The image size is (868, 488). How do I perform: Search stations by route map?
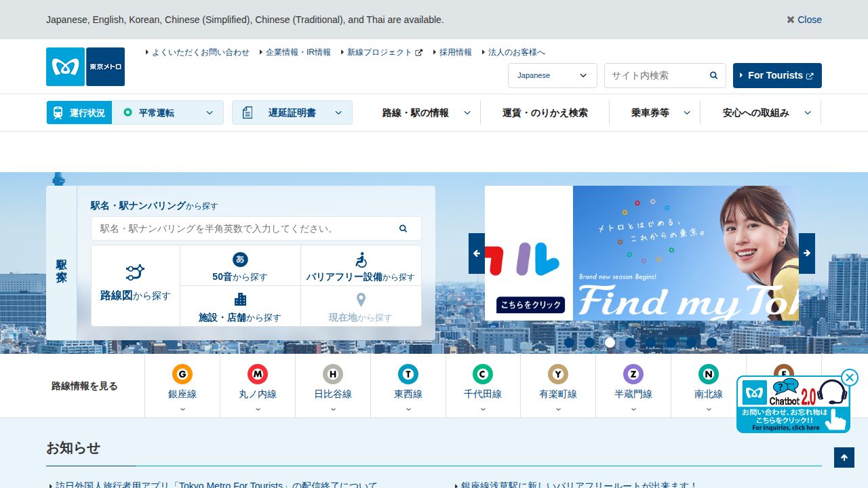(x=136, y=285)
